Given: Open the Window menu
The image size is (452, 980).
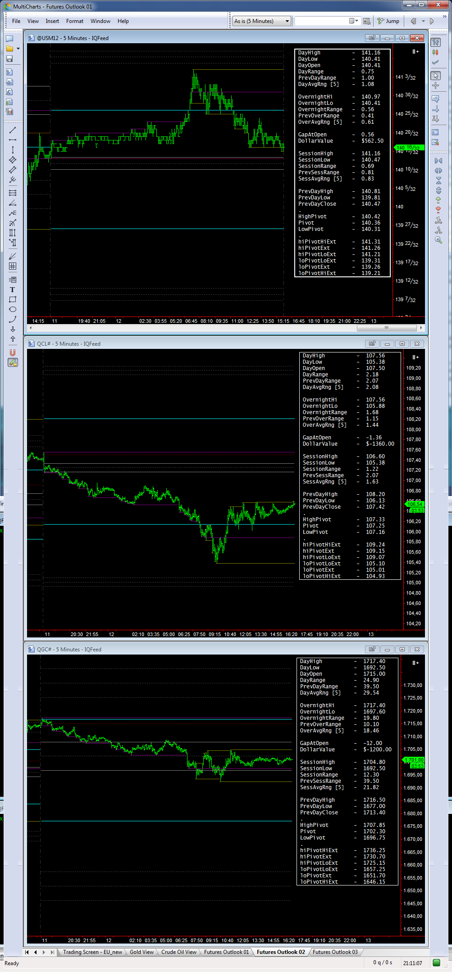Looking at the screenshot, I should (100, 21).
